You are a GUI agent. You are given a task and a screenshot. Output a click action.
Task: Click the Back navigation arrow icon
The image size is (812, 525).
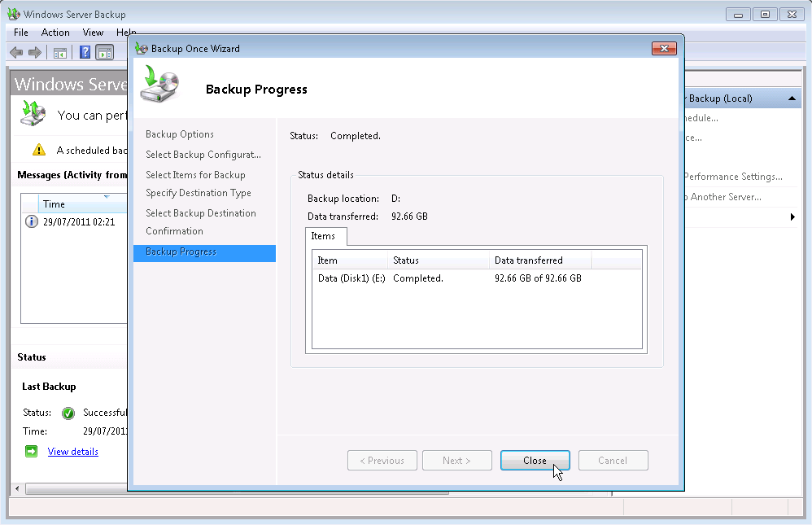(x=16, y=52)
